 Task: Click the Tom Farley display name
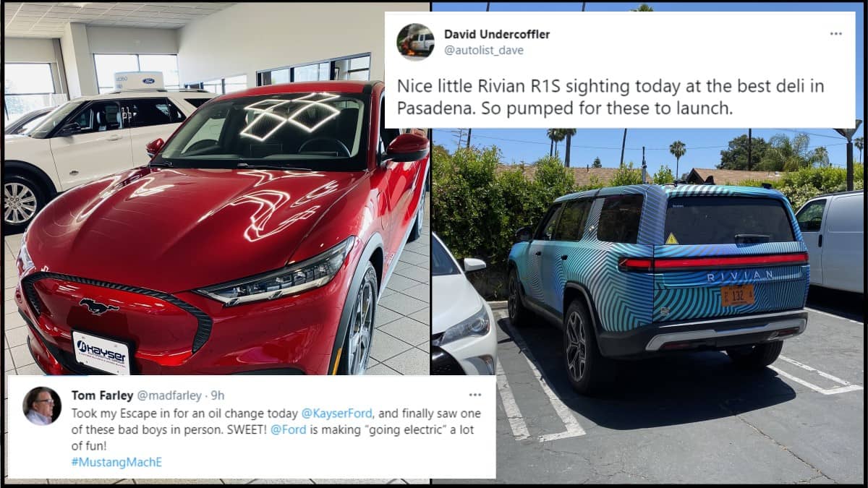tap(102, 395)
